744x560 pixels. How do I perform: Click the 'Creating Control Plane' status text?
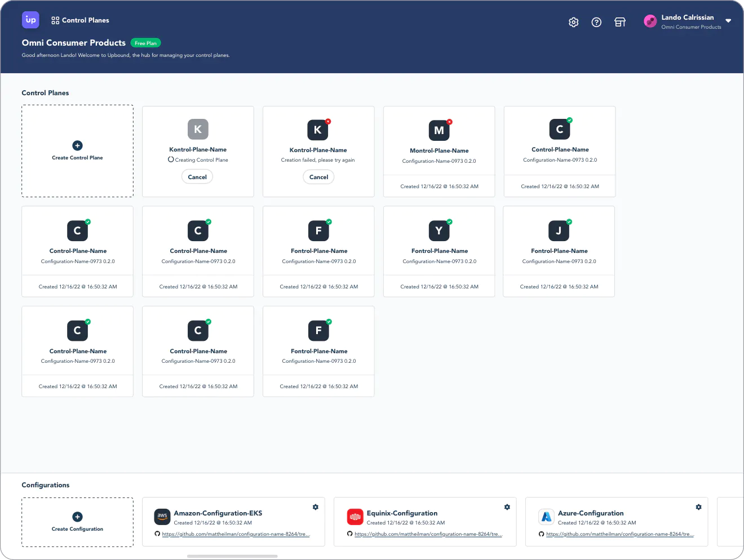tap(201, 160)
